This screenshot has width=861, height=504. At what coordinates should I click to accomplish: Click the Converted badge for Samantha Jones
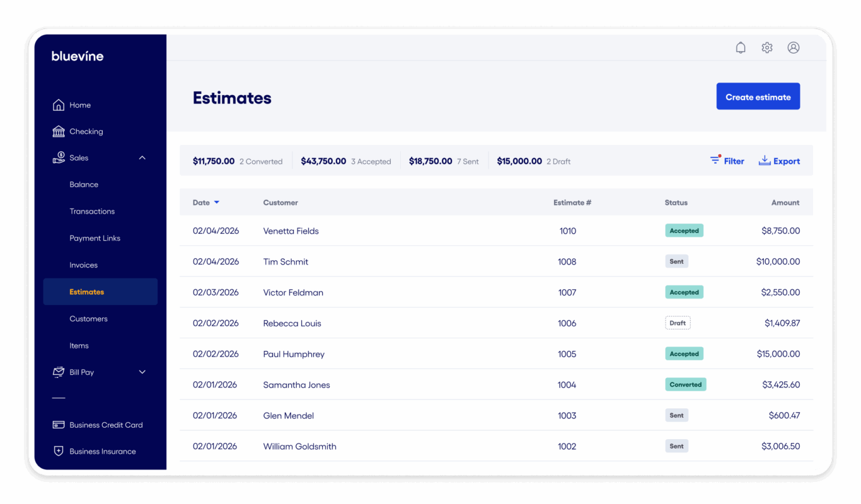coord(685,384)
